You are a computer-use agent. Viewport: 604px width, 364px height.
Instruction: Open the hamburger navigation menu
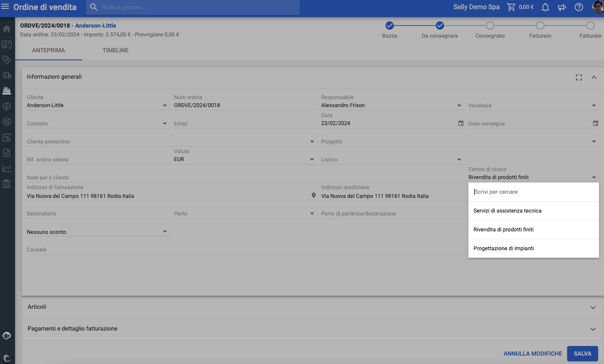point(5,7)
